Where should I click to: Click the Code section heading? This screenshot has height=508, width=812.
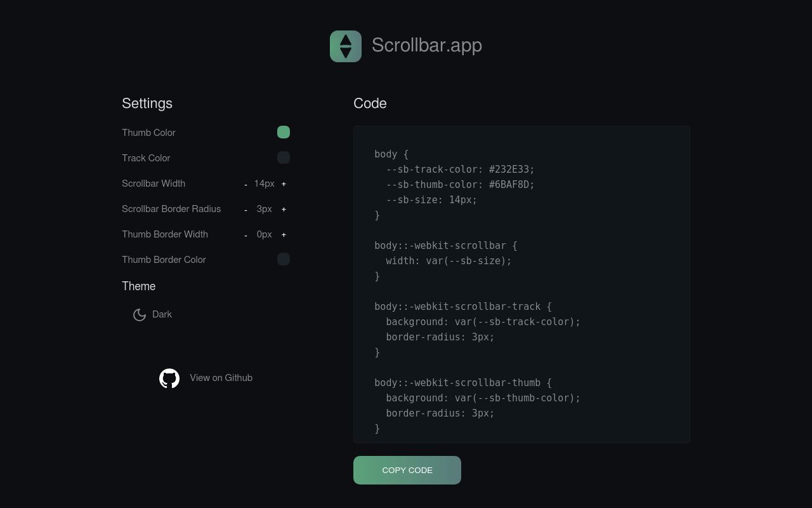[370, 103]
